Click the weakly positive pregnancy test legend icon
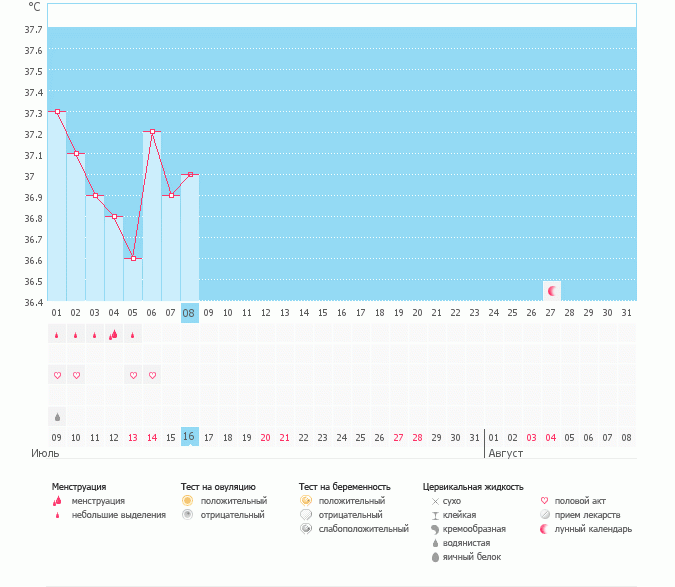The height and width of the screenshot is (587, 675). coord(306,528)
